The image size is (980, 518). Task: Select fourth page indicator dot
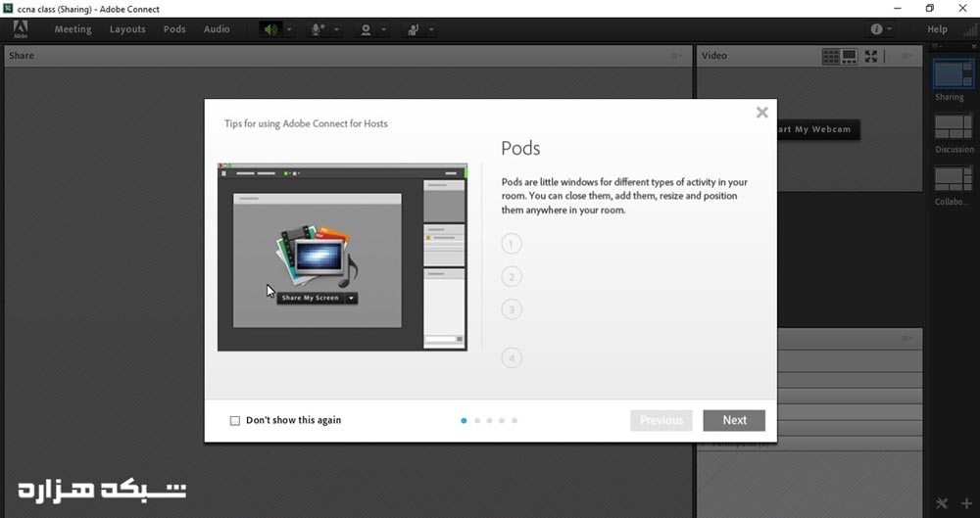coord(502,420)
